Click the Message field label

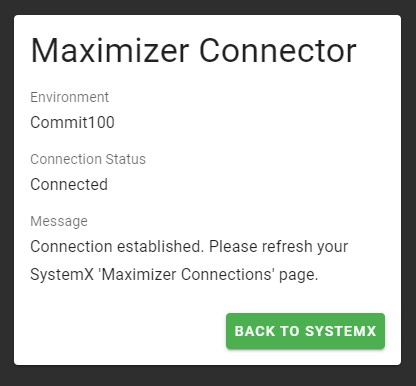59,221
